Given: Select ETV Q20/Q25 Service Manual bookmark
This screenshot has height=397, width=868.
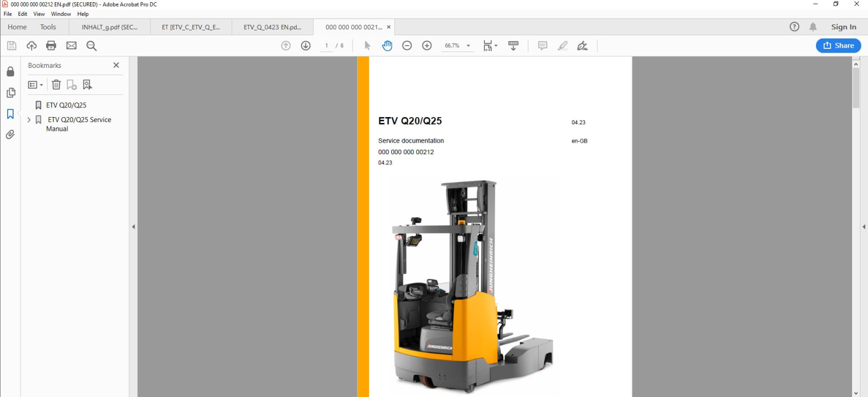Looking at the screenshot, I should click(x=79, y=124).
